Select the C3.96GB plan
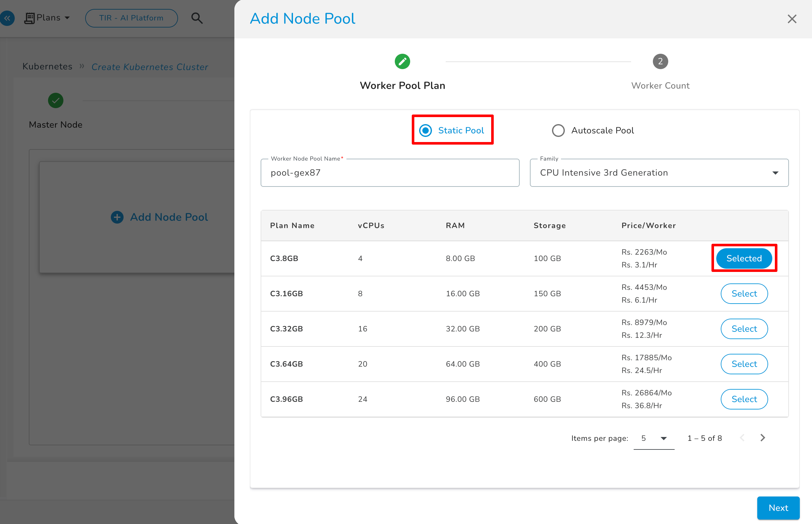The width and height of the screenshot is (812, 524). click(744, 399)
